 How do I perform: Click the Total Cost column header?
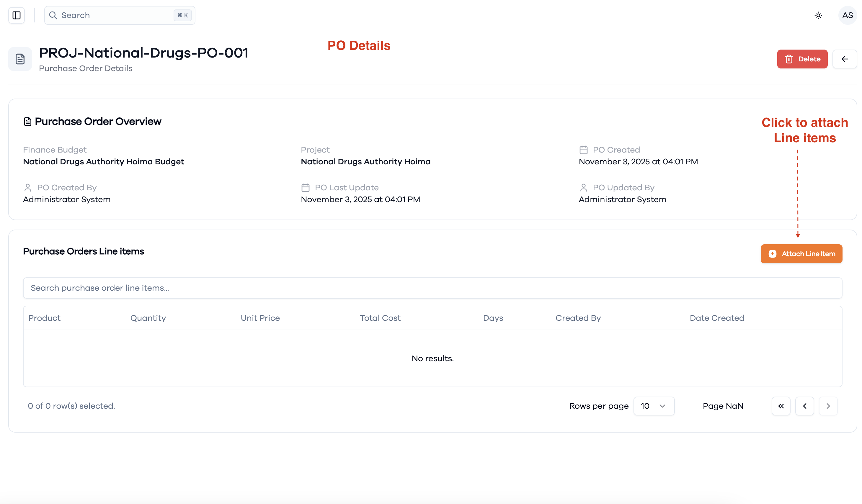point(380,318)
